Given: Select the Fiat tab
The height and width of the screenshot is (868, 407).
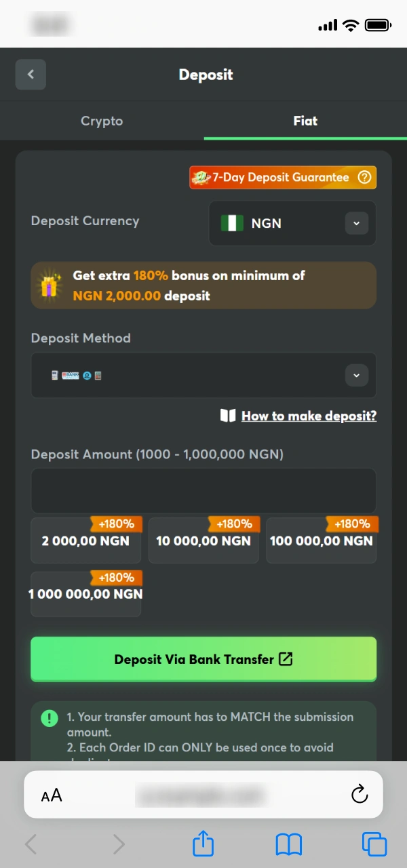Looking at the screenshot, I should [x=305, y=121].
